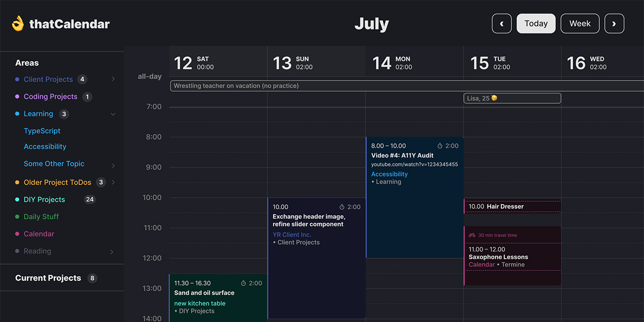Select Saturday 12 day header
Viewport: 644px width, 322px height.
(218, 63)
